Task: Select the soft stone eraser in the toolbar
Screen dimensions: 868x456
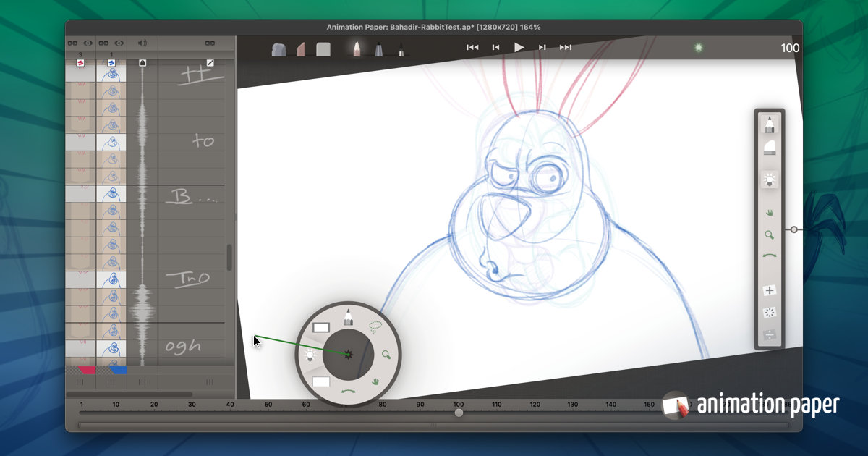Action: (x=281, y=48)
